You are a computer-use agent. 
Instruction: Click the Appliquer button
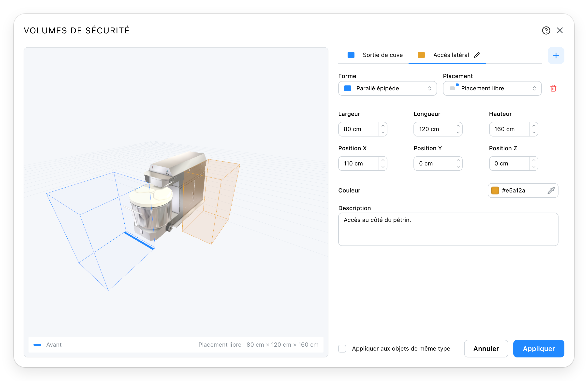pos(539,348)
